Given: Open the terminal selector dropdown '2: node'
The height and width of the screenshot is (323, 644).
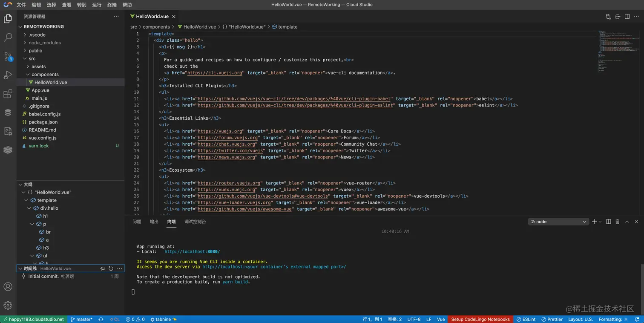Looking at the screenshot, I should 558,222.
